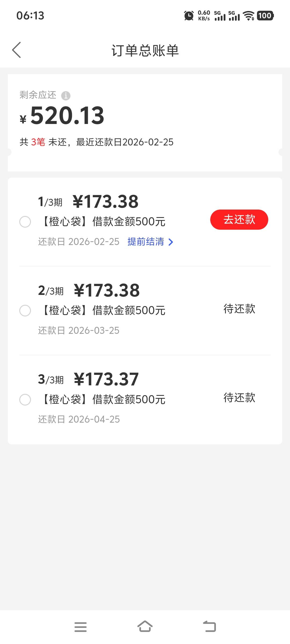Tap the alarm clock status icon
290x644 pixels.
click(x=189, y=16)
